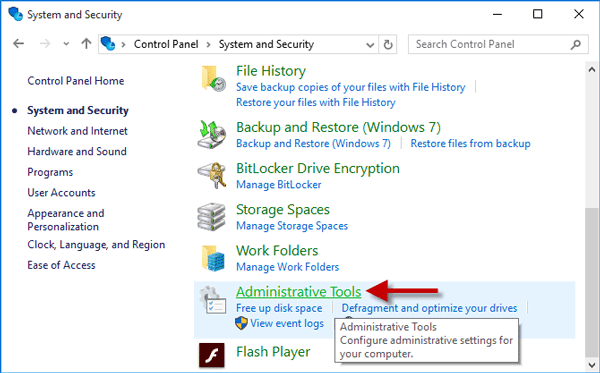Screen dimensions: 600x373
Task: Click the System and Security title bar icon
Action: pyautogui.click(x=16, y=14)
